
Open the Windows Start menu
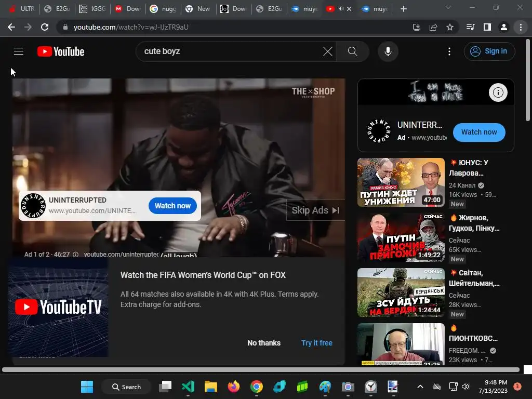click(87, 387)
